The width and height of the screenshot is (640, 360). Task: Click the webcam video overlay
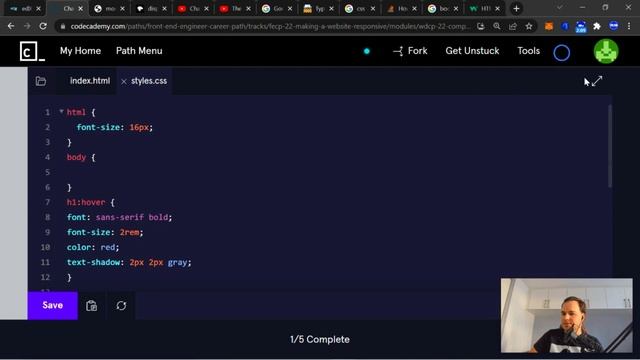point(567,316)
